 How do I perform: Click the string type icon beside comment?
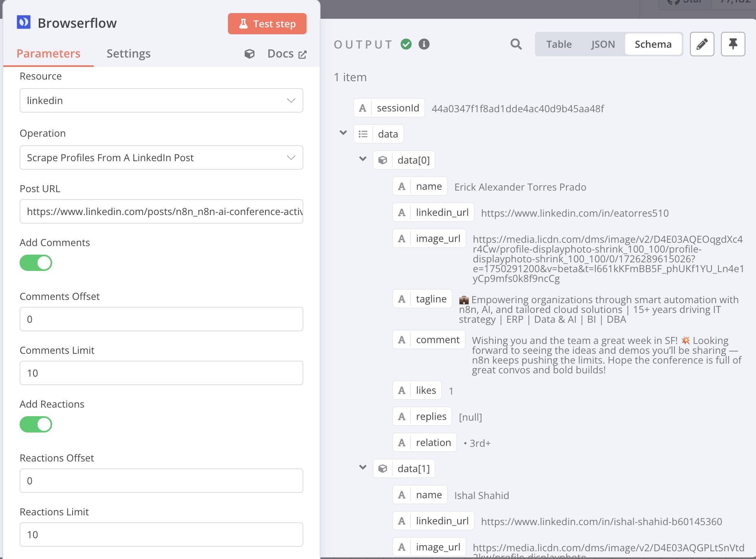tap(402, 340)
